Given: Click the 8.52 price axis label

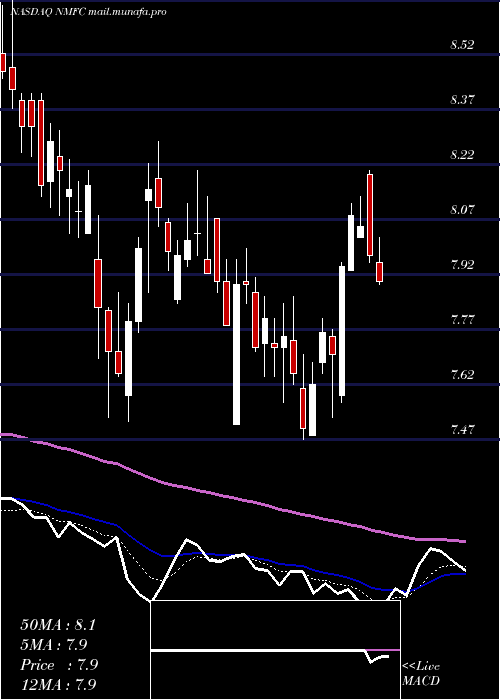Looking at the screenshot, I should [462, 45].
